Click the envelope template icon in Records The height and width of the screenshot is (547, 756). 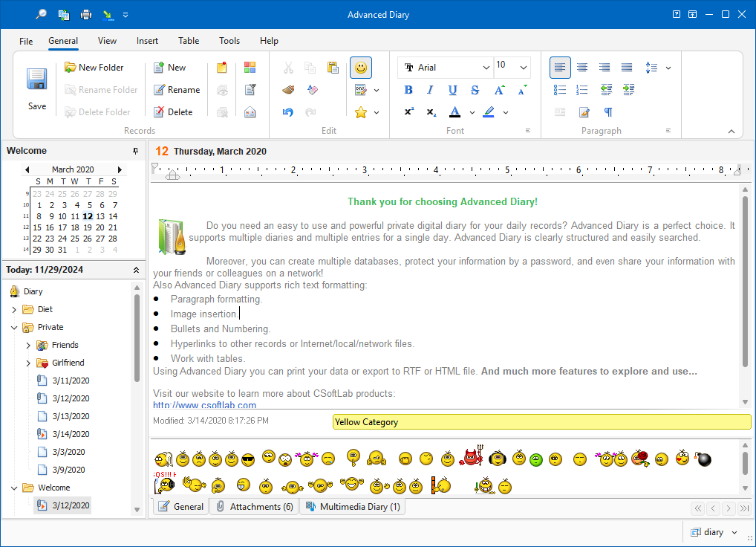(250, 112)
